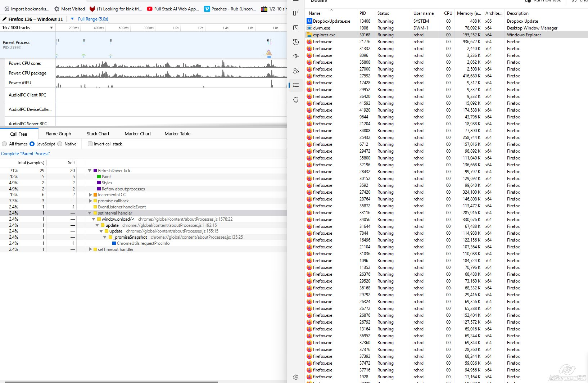The width and height of the screenshot is (588, 383).
Task: Open Task Manager Processes page icon
Action: (296, 13)
